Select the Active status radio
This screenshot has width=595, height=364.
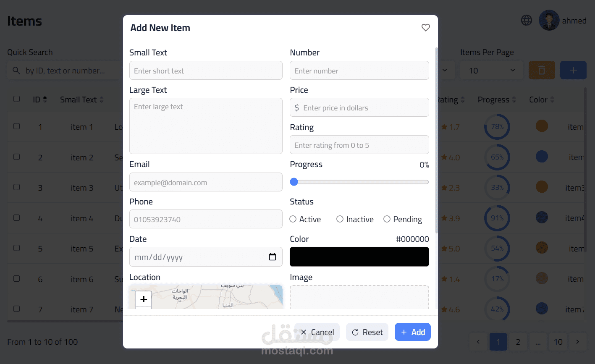(x=293, y=219)
